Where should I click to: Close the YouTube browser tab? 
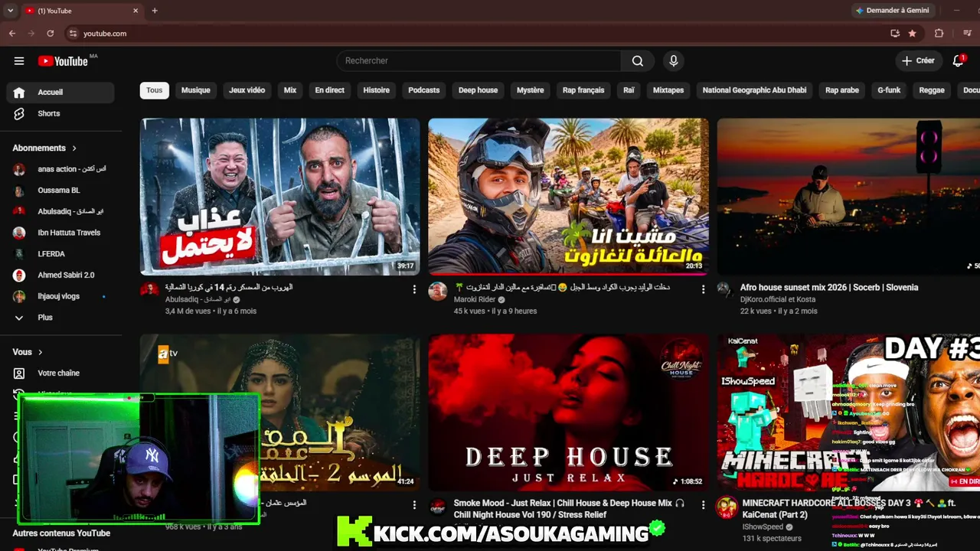pyautogui.click(x=136, y=11)
